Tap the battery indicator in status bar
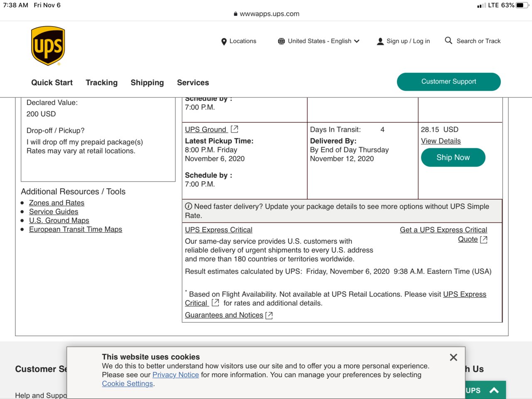532x399 pixels. coord(522,5)
